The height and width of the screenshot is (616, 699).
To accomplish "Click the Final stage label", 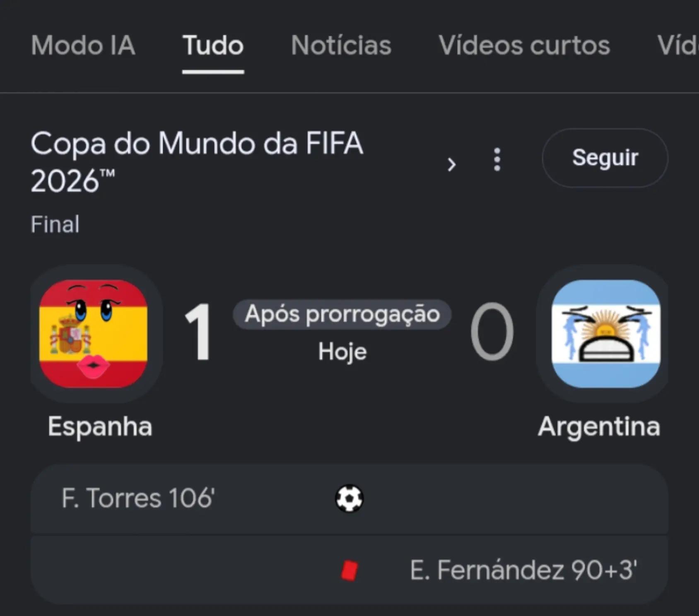I will click(55, 224).
